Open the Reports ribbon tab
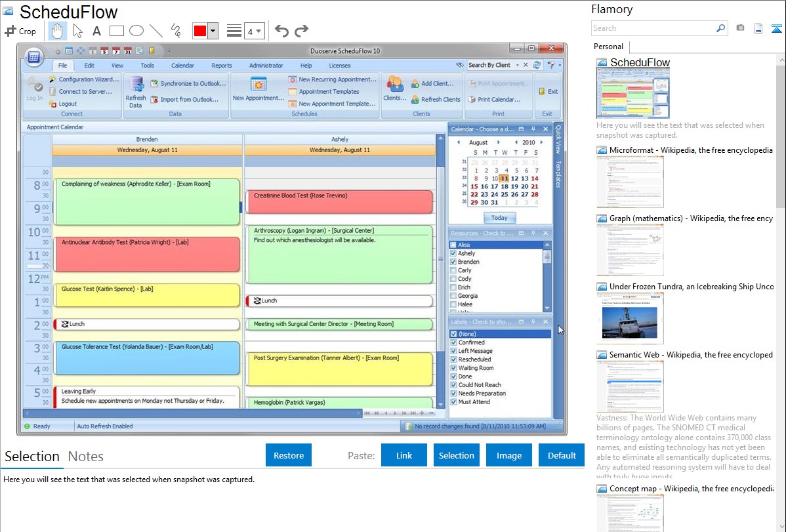 click(222, 65)
